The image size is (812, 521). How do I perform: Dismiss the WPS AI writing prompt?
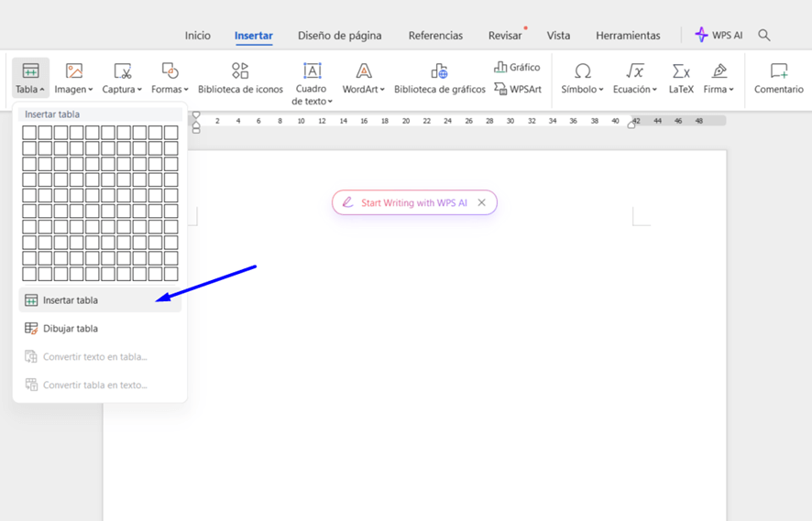(x=482, y=203)
